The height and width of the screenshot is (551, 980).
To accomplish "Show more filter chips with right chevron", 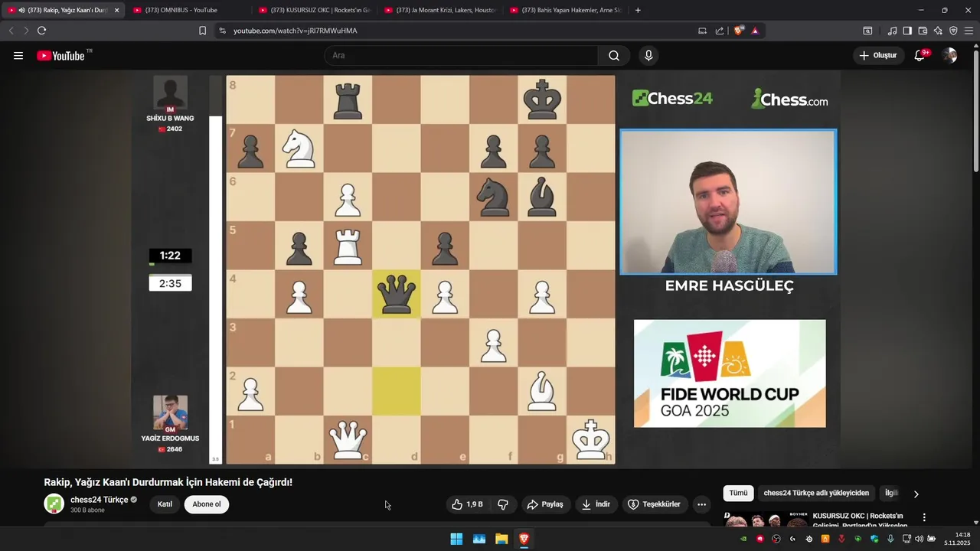I will coord(916,494).
